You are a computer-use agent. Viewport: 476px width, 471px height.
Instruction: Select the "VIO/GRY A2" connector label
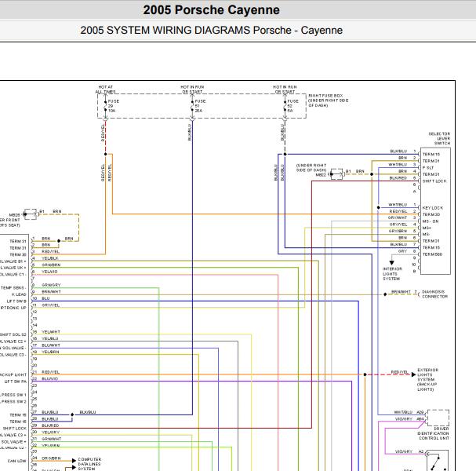pyautogui.click(x=409, y=451)
